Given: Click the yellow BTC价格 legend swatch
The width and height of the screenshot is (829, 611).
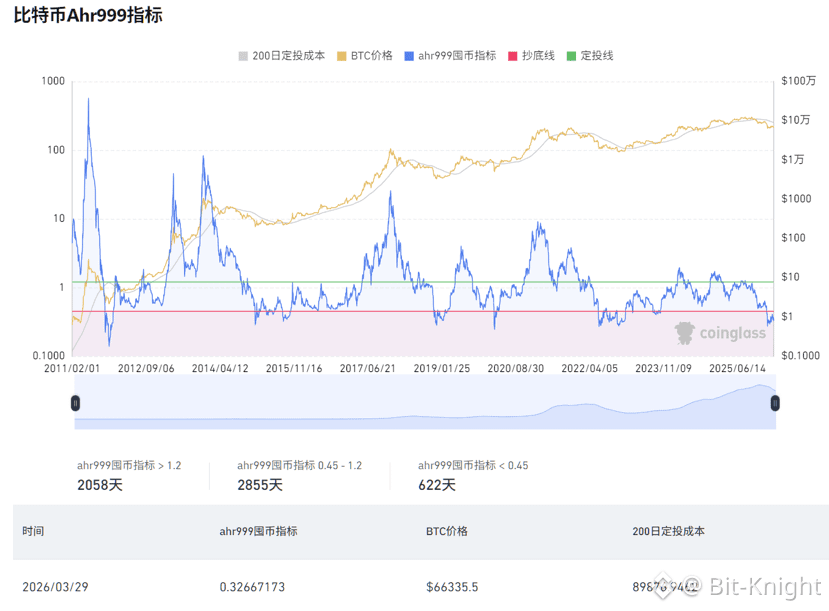Looking at the screenshot, I should [342, 56].
